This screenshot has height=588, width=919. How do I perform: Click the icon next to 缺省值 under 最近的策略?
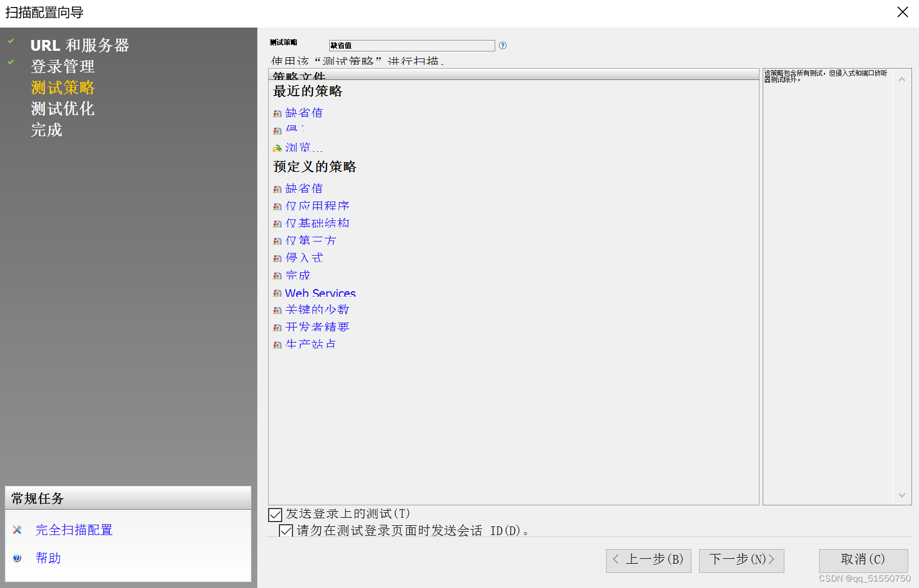coord(277,113)
